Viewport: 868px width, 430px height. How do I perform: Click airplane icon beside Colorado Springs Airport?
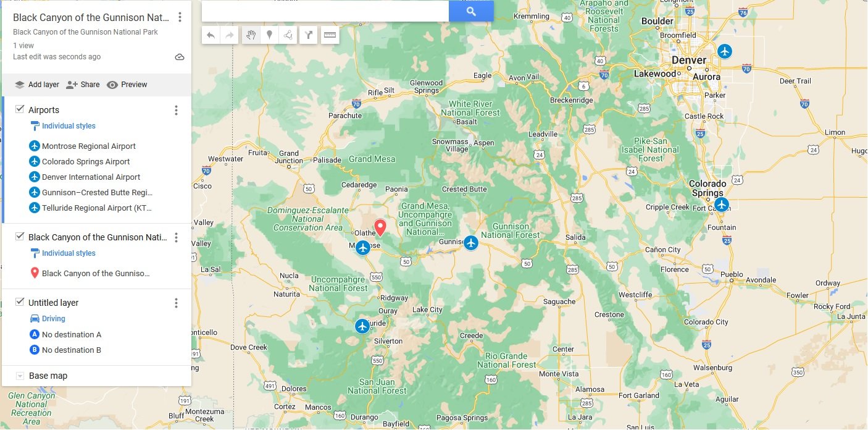coord(35,162)
